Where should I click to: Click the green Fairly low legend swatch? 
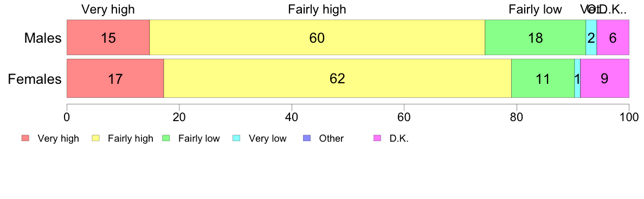(166, 138)
